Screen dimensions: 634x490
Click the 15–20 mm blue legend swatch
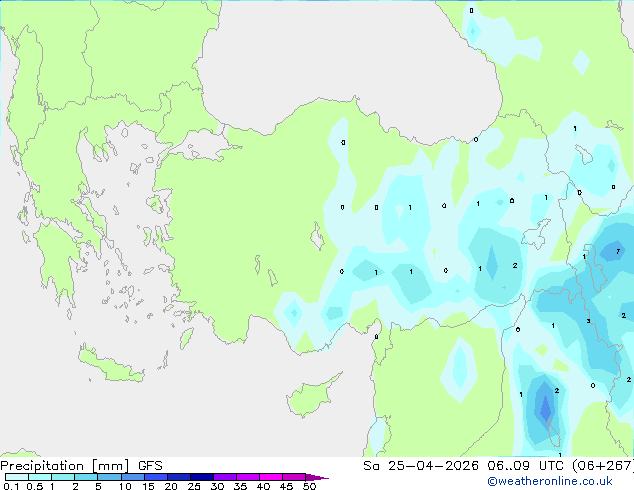[156, 477]
